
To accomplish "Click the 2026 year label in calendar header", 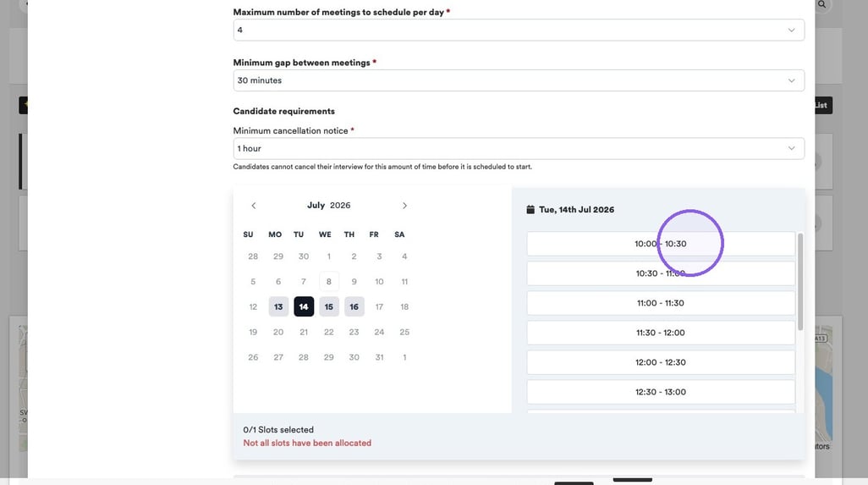I will [x=340, y=205].
